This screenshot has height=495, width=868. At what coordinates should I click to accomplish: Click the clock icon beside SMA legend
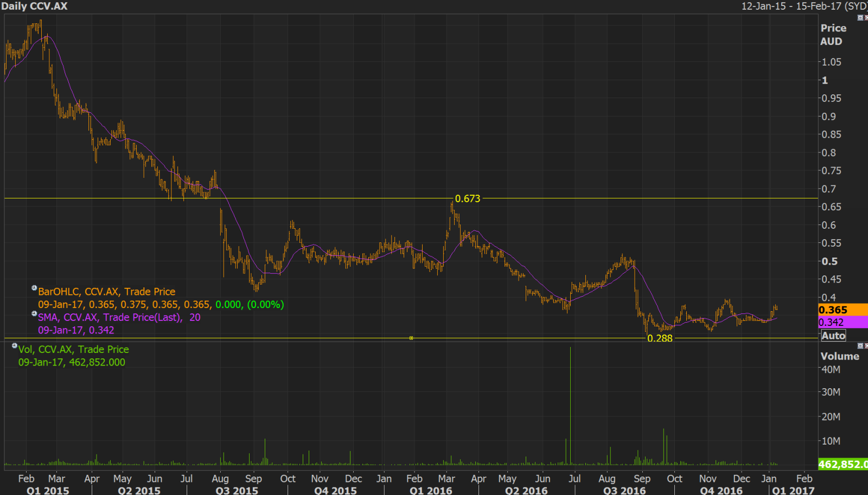(x=34, y=313)
